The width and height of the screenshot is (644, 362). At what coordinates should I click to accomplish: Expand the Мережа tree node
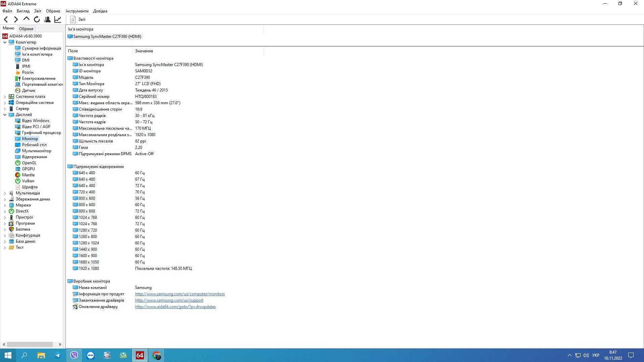coord(5,205)
